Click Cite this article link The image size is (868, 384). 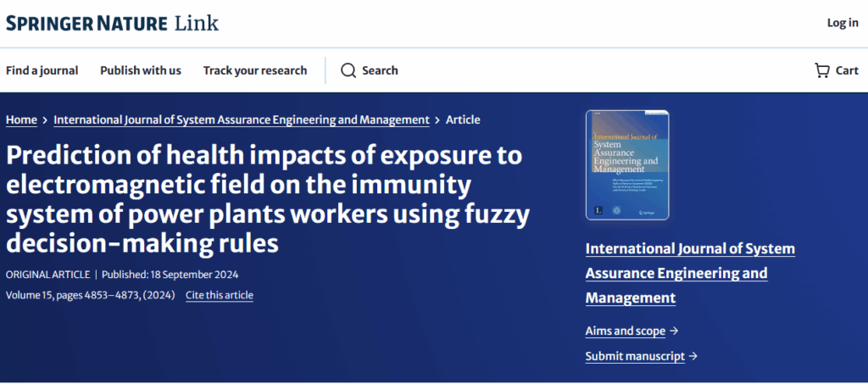coord(220,295)
